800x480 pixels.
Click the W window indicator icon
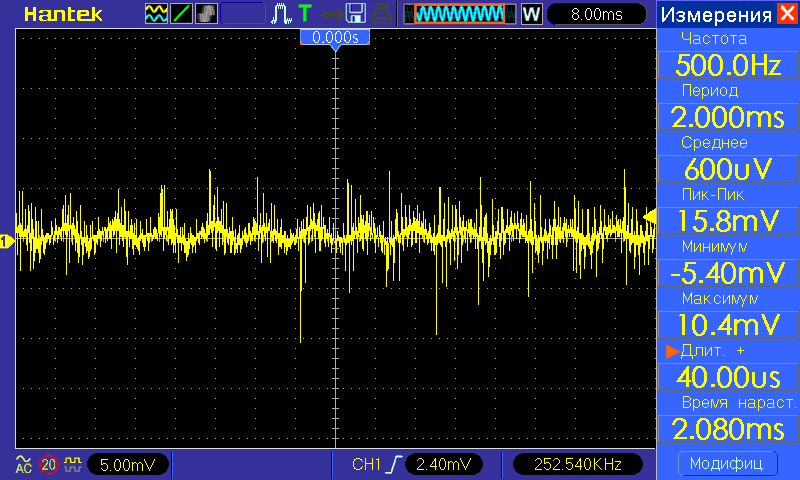[531, 14]
